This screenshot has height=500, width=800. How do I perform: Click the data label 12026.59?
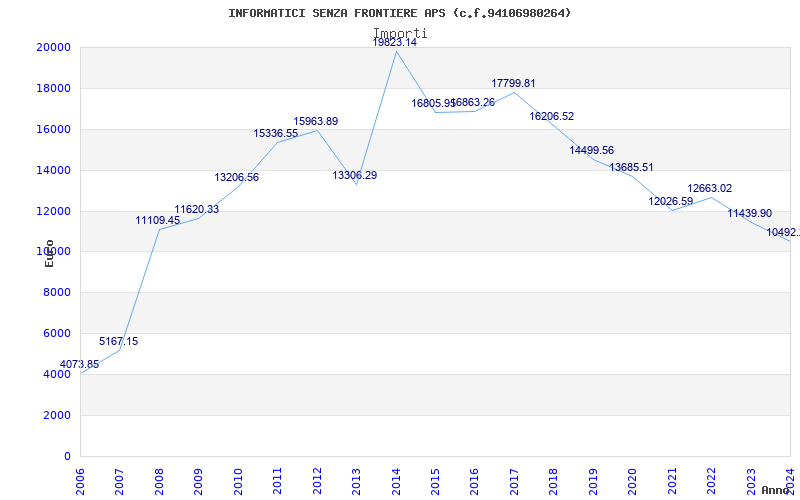(x=670, y=202)
